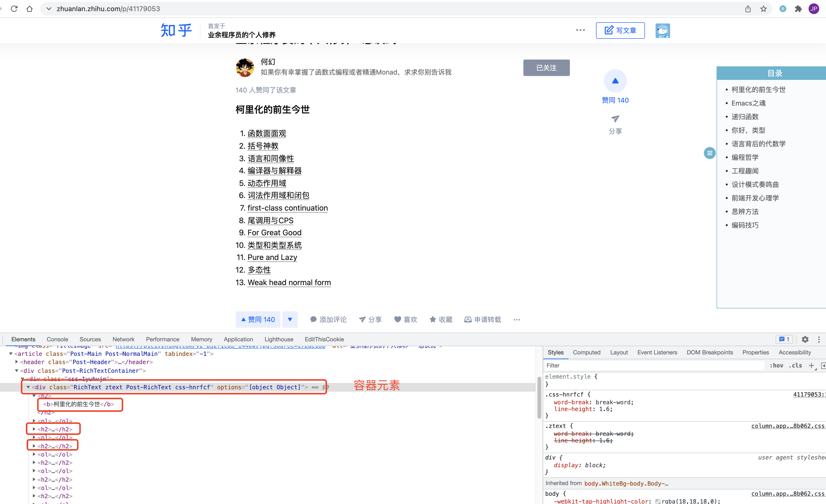This screenshot has width=826, height=504.
Task: Click the Elements panel tab
Action: pyautogui.click(x=23, y=339)
